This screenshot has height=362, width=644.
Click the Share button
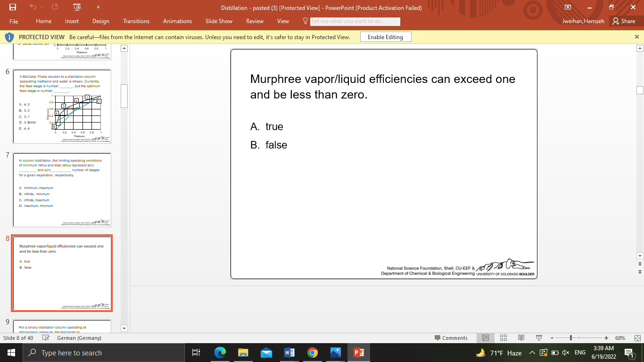624,21
